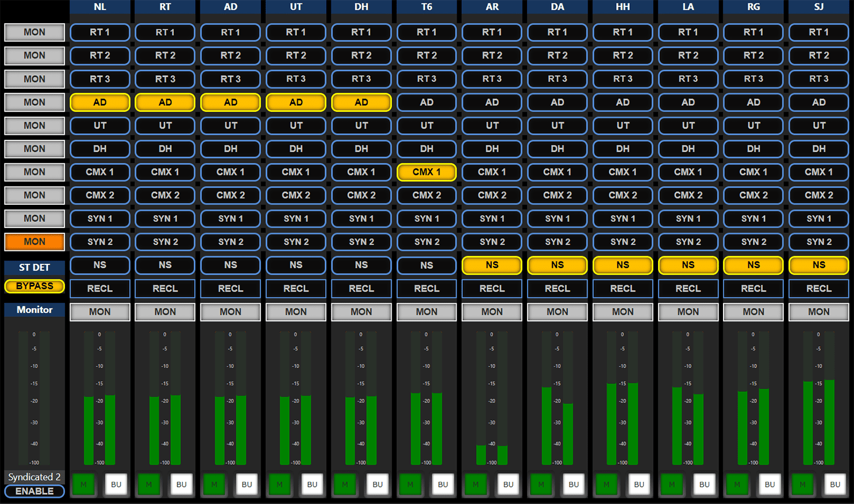
Task: Click the level meter in SJ column
Action: coord(819,398)
